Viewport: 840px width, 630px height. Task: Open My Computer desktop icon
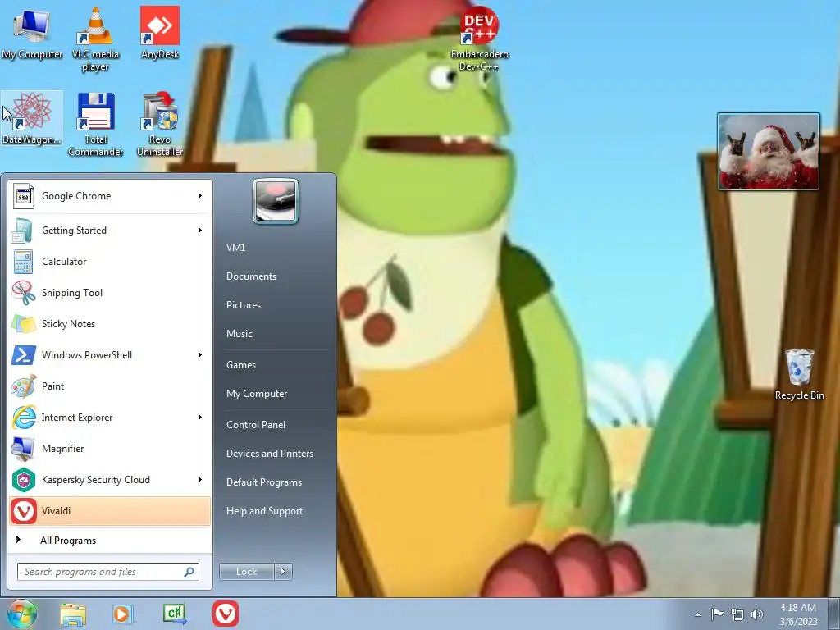point(31,33)
